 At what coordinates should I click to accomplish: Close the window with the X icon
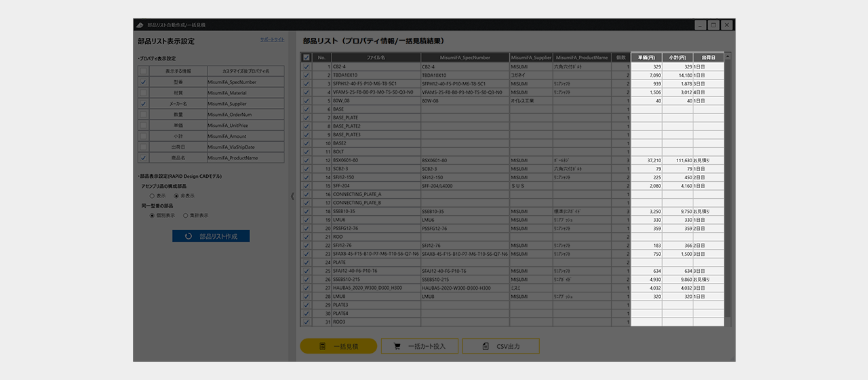727,25
